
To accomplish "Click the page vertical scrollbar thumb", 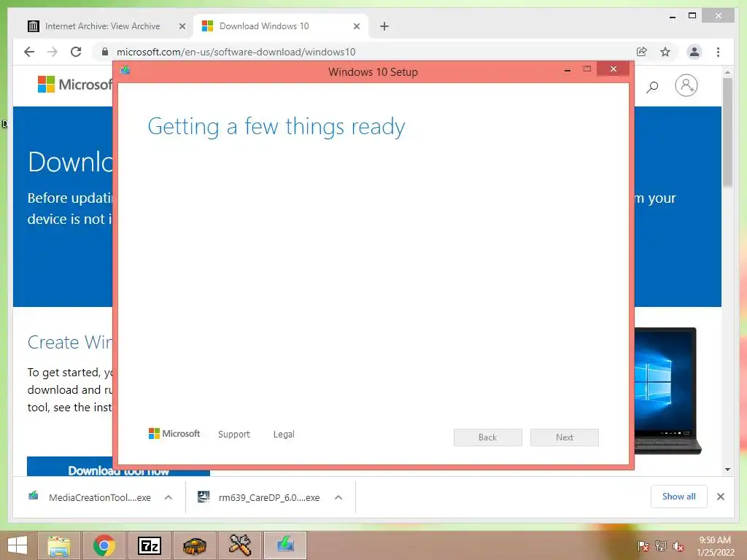I will (x=727, y=133).
